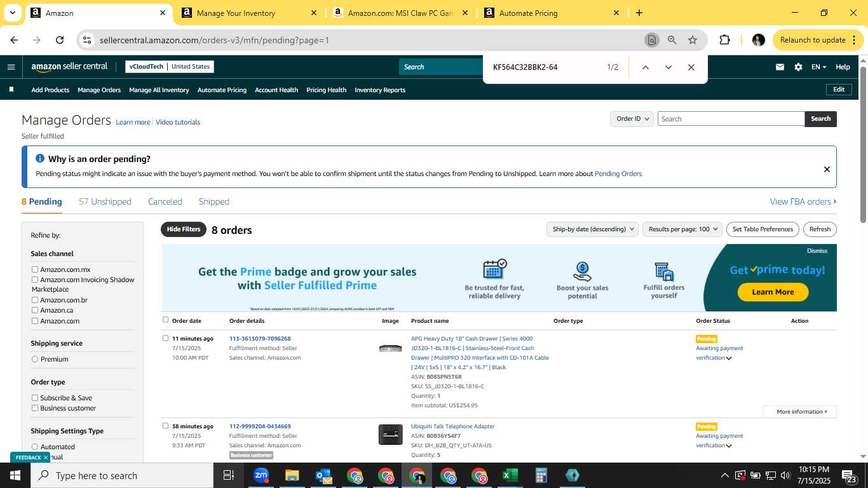The width and height of the screenshot is (868, 488).
Task: Open Calculator from the taskbar
Action: pos(541,475)
